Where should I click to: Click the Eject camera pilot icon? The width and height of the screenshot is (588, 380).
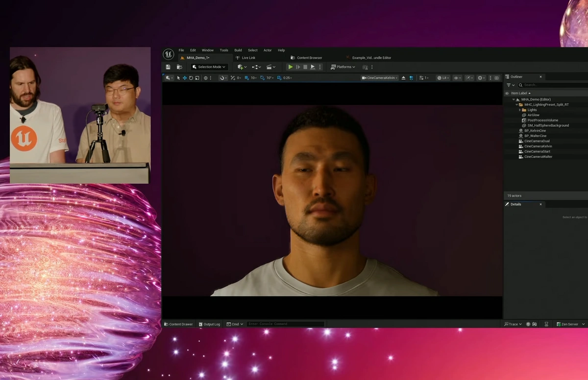403,78
